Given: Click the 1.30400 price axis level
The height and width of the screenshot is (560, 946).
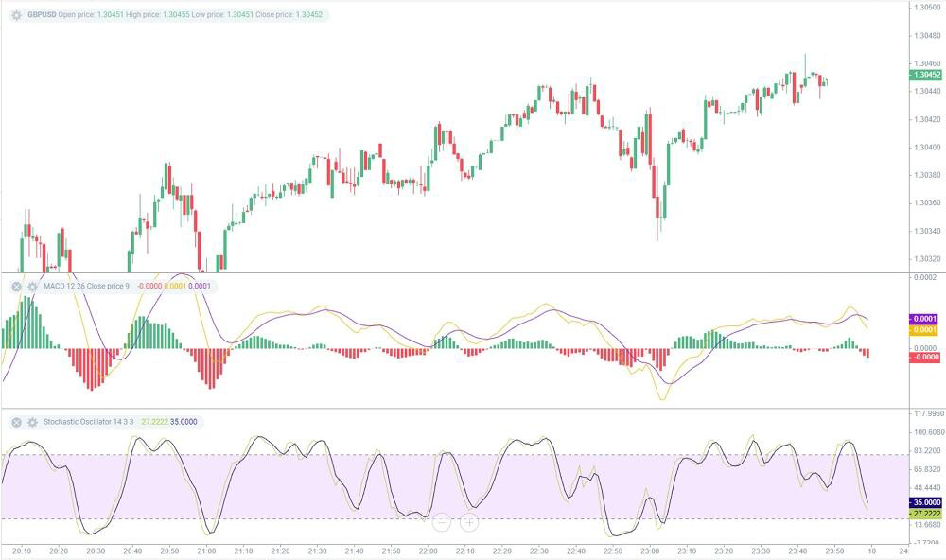Looking at the screenshot, I should coord(923,147).
